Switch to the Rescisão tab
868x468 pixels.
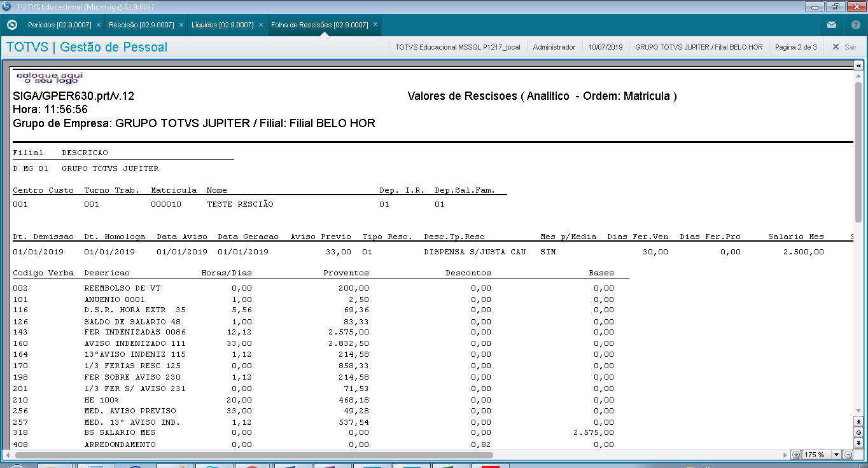tap(141, 25)
